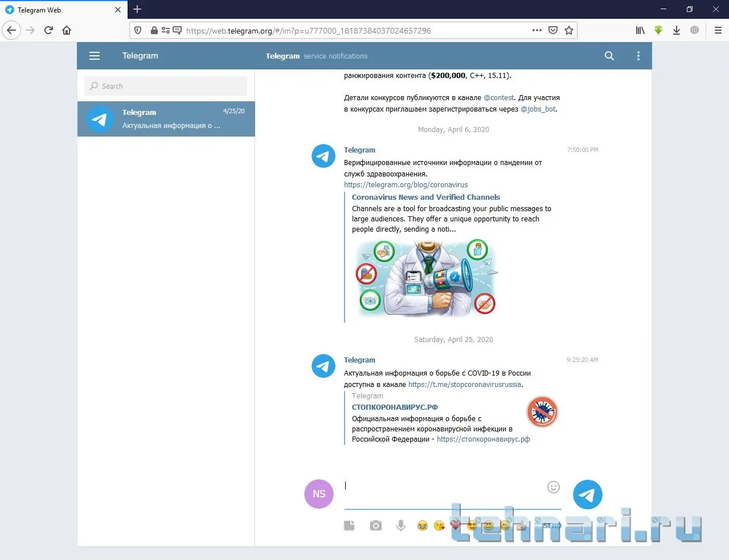Open the @jobs_bot link

tap(538, 109)
